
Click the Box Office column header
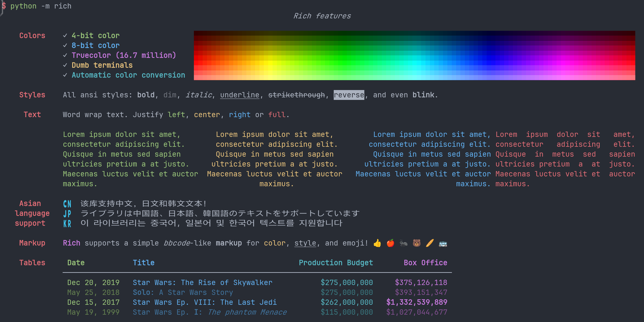425,263
